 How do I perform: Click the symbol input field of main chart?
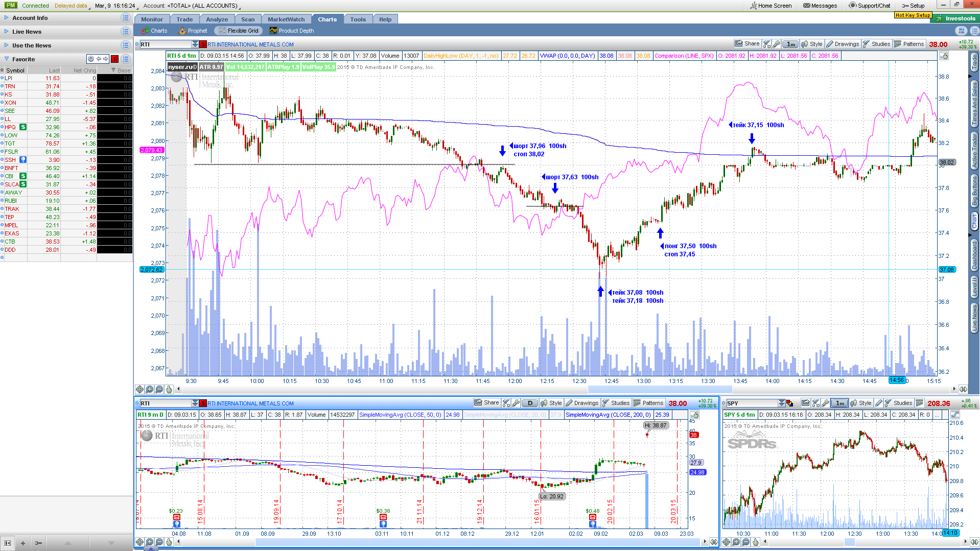[x=165, y=44]
